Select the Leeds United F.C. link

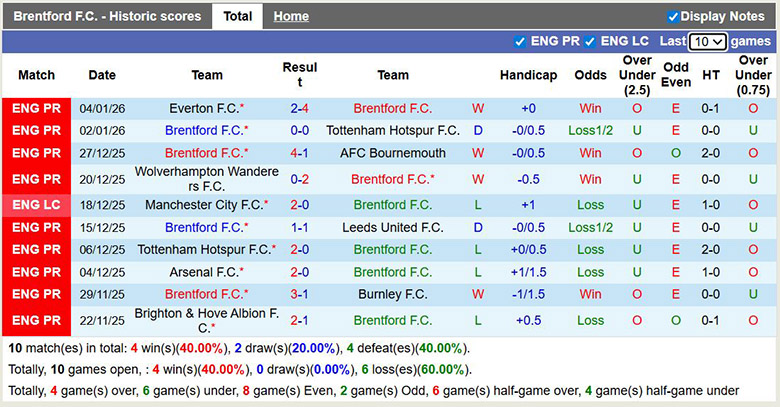(393, 227)
